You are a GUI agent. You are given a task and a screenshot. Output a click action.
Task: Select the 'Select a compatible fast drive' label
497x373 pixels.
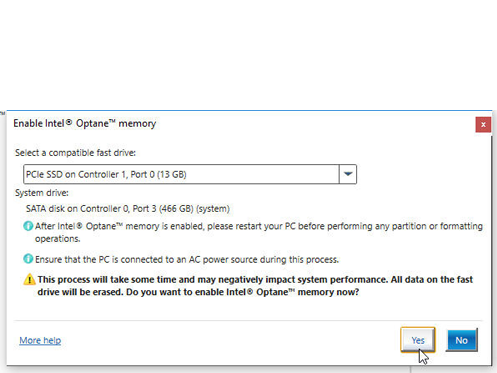pos(75,153)
